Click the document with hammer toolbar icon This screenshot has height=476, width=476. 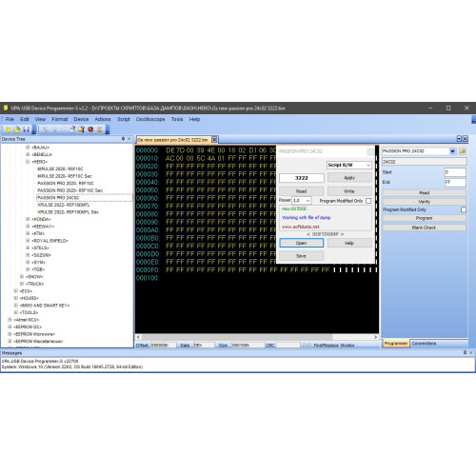(82, 129)
